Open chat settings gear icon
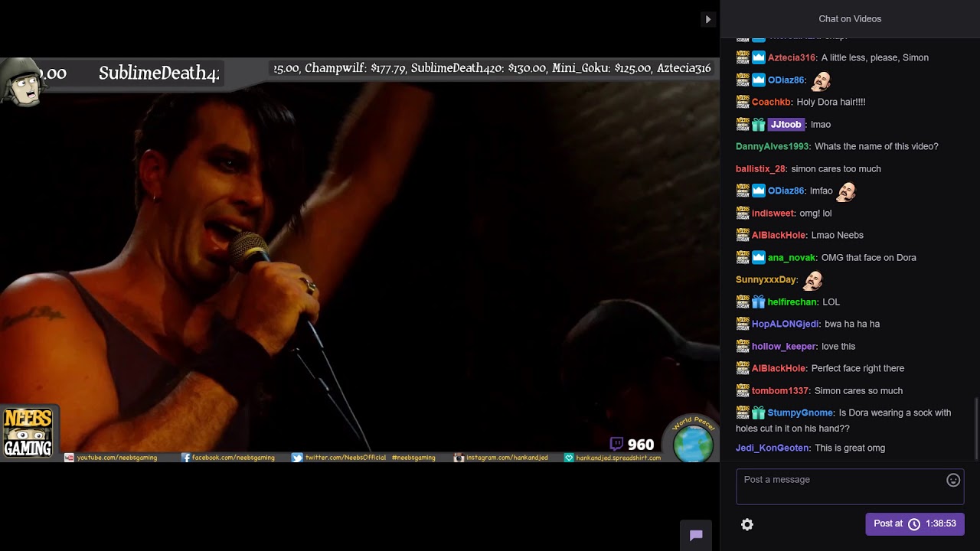 click(x=747, y=524)
